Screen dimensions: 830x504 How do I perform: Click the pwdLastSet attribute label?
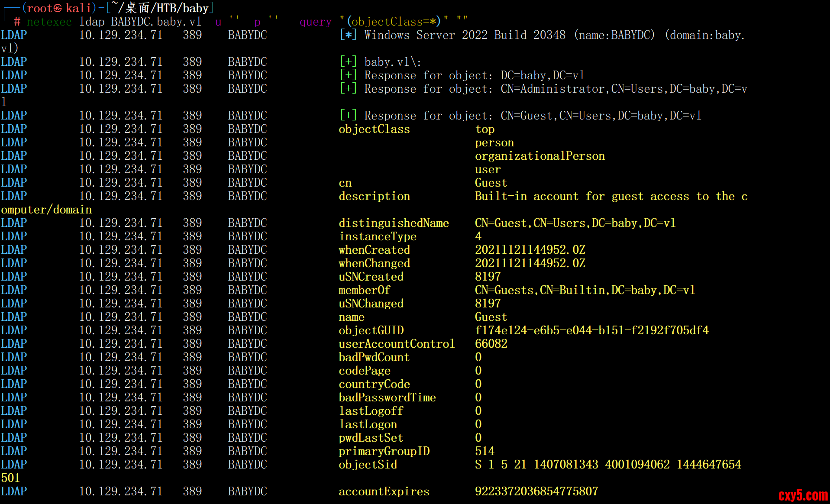[371, 438]
